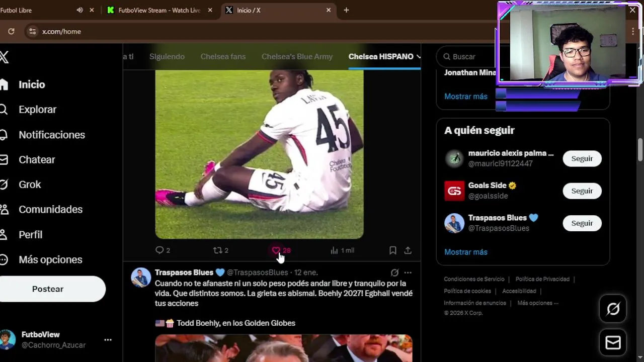Open Traspasos Blues name in feed post

tap(184, 273)
